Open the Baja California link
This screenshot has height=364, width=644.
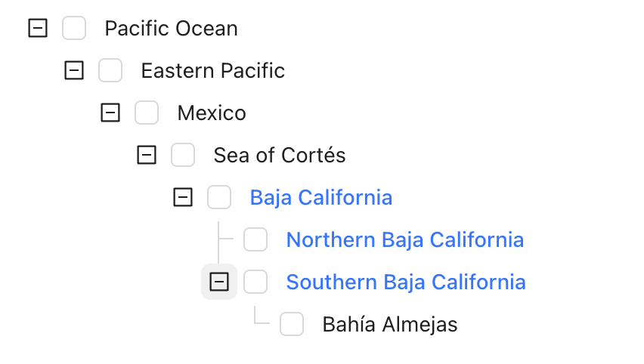(x=321, y=198)
